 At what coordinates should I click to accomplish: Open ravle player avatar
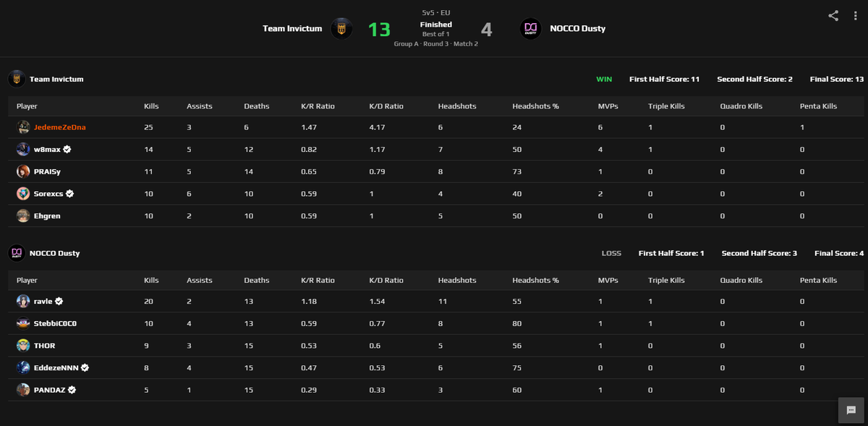24,301
